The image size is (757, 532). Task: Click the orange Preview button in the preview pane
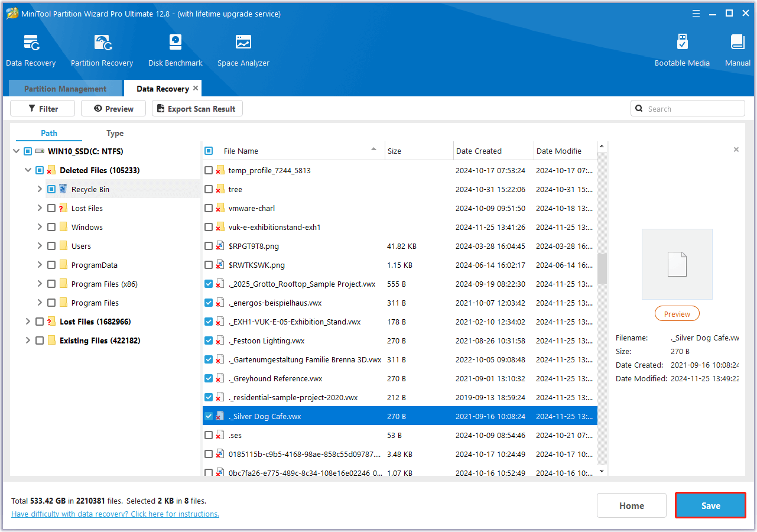pyautogui.click(x=677, y=314)
